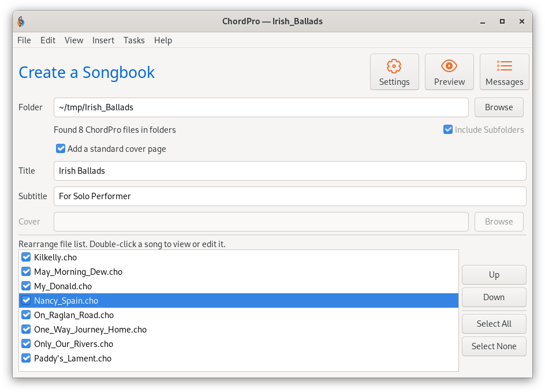Click the ChordPro app icon in title bar
545x392 pixels.
[x=21, y=21]
